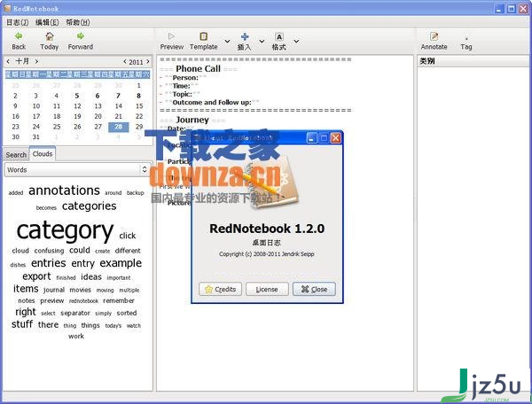Click the 'Journey' heading in editor
The width and height of the screenshot is (532, 404).
(192, 120)
